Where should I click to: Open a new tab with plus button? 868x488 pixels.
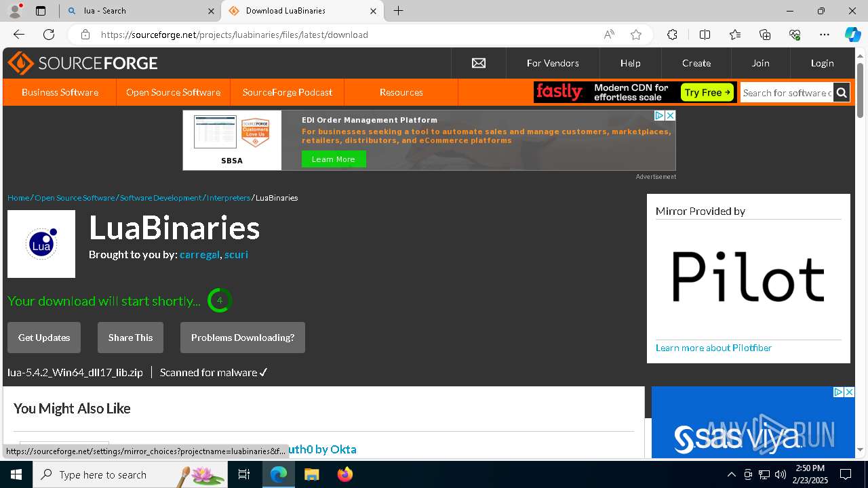click(399, 11)
